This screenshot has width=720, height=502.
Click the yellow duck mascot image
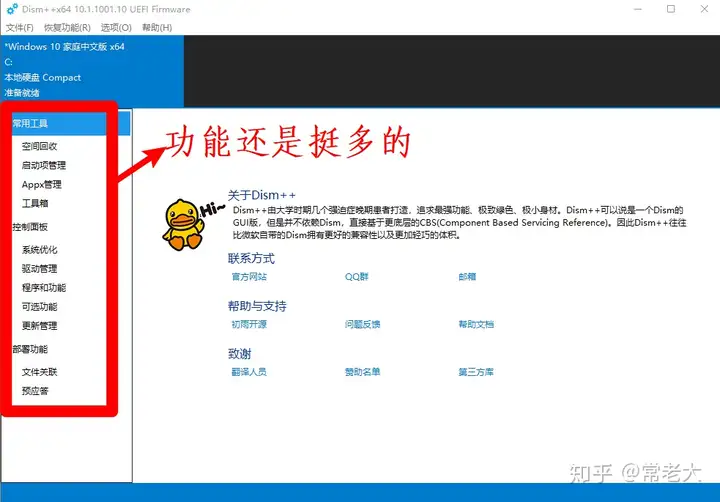184,224
